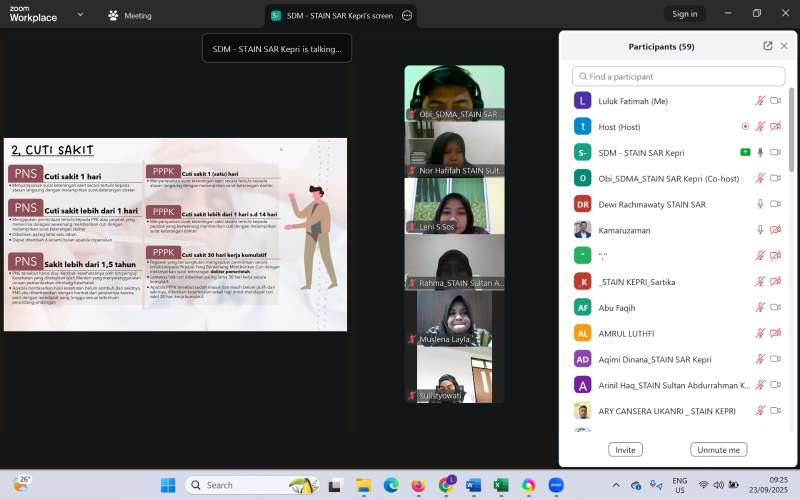Click microphone icon for Kamaruzaman
Screen dimensions: 800x500
(760, 230)
